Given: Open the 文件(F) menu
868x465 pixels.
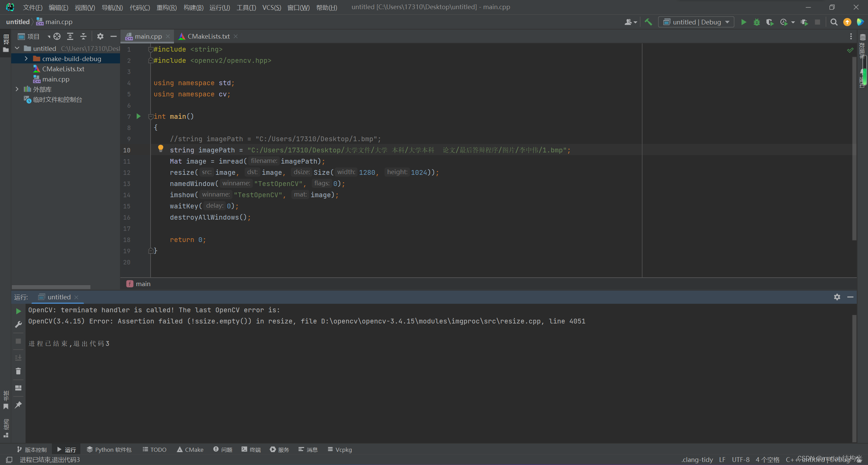Looking at the screenshot, I should (x=33, y=7).
